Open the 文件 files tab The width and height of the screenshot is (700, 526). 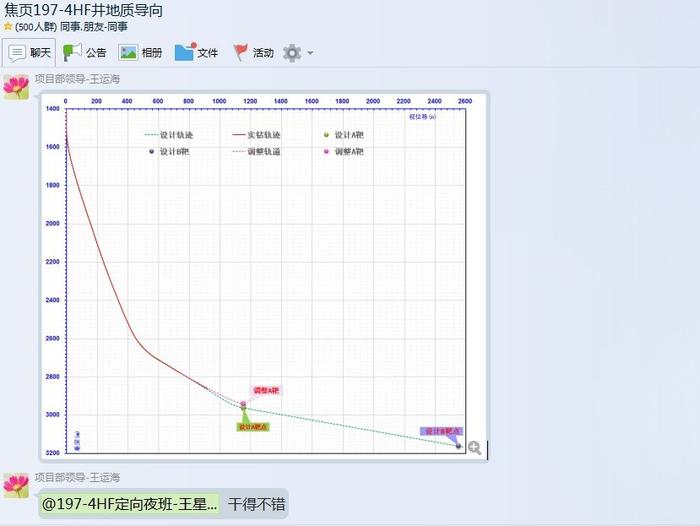tap(196, 53)
